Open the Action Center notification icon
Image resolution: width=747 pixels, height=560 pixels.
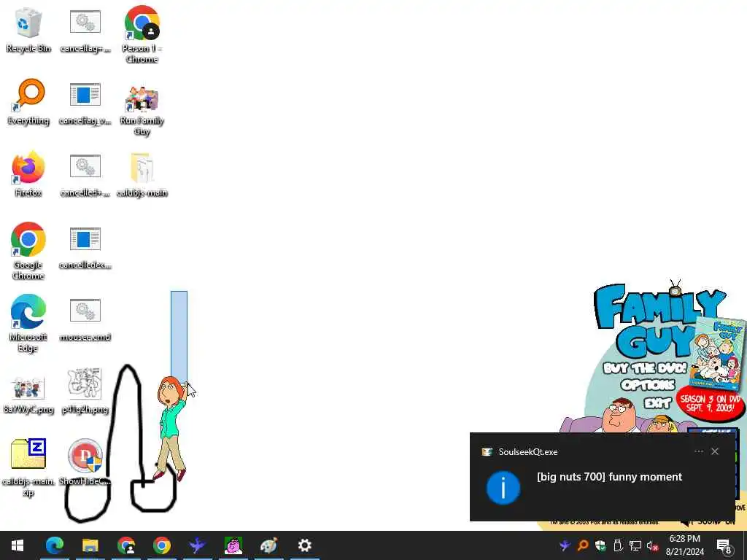coord(724,545)
